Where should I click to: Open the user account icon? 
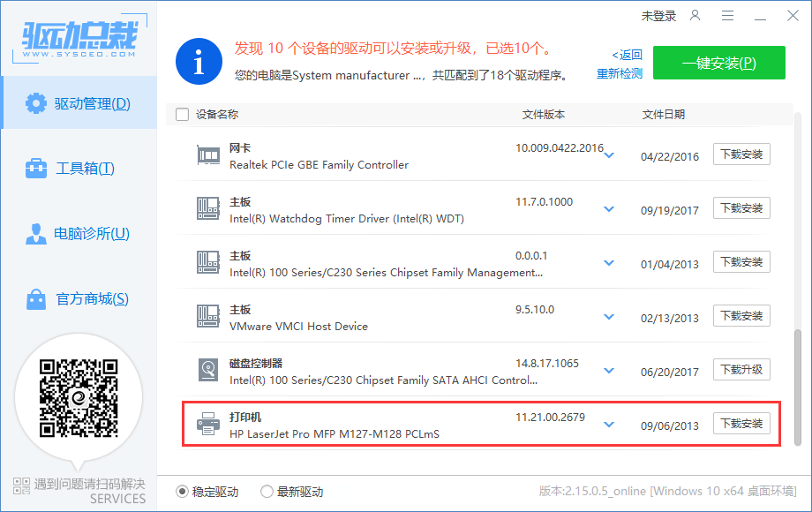pos(695,16)
